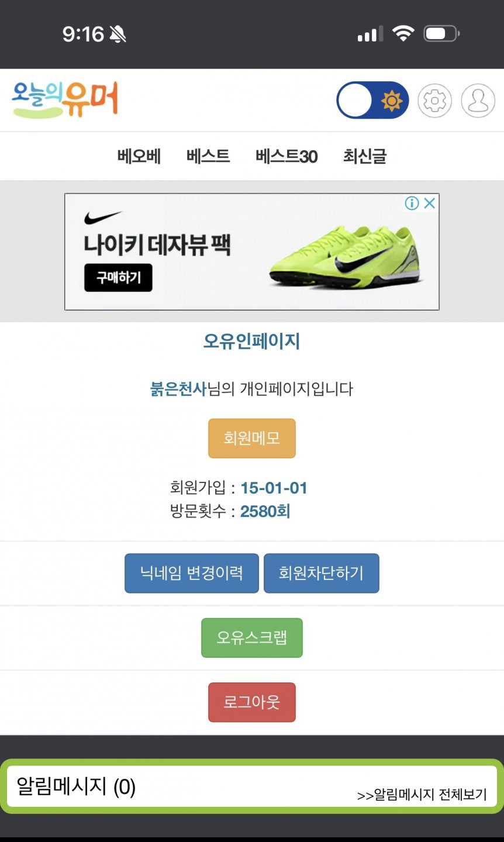The width and height of the screenshot is (504, 842).
Task: Open the user profile icon
Action: point(478,101)
